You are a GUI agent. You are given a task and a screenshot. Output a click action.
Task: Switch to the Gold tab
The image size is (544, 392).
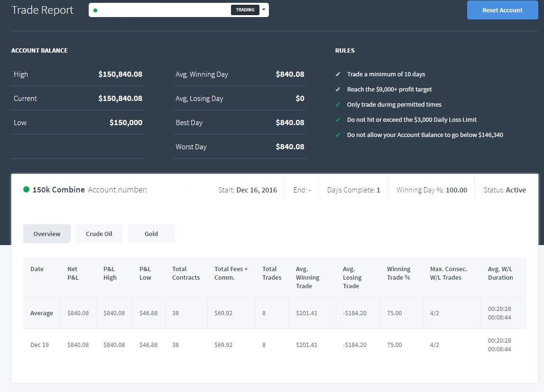coord(151,234)
